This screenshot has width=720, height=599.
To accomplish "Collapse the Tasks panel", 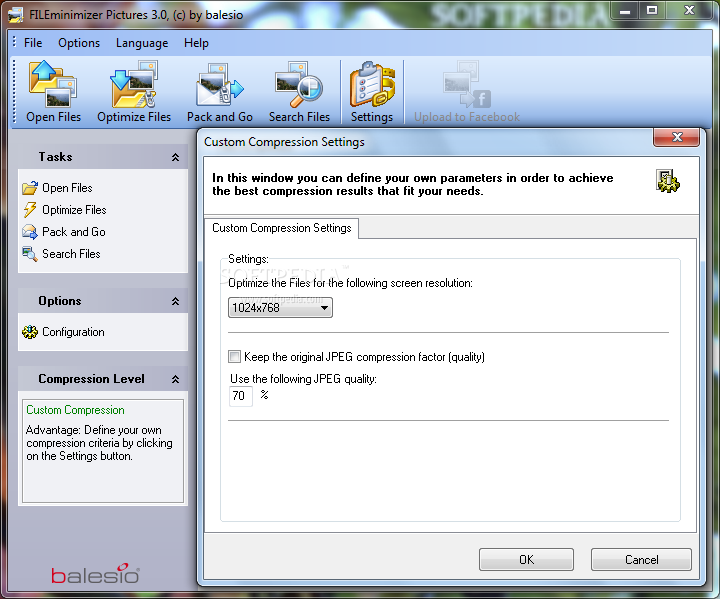I will (x=175, y=157).
